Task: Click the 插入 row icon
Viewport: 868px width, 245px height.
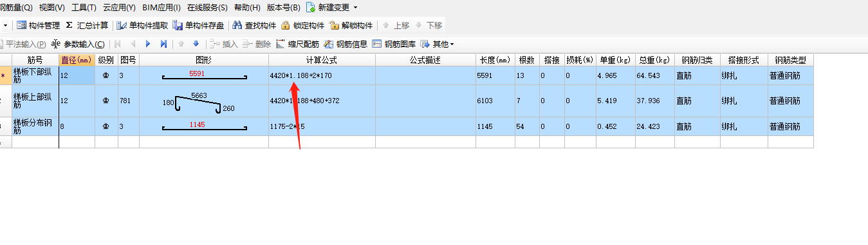Action: click(x=215, y=44)
